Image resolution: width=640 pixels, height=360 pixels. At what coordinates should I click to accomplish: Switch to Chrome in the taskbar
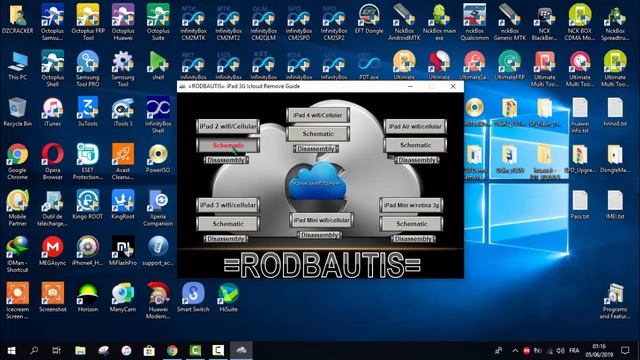click(172, 350)
